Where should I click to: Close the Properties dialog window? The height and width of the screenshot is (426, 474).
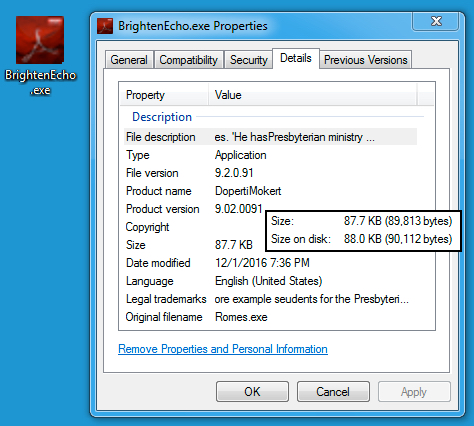pyautogui.click(x=435, y=22)
